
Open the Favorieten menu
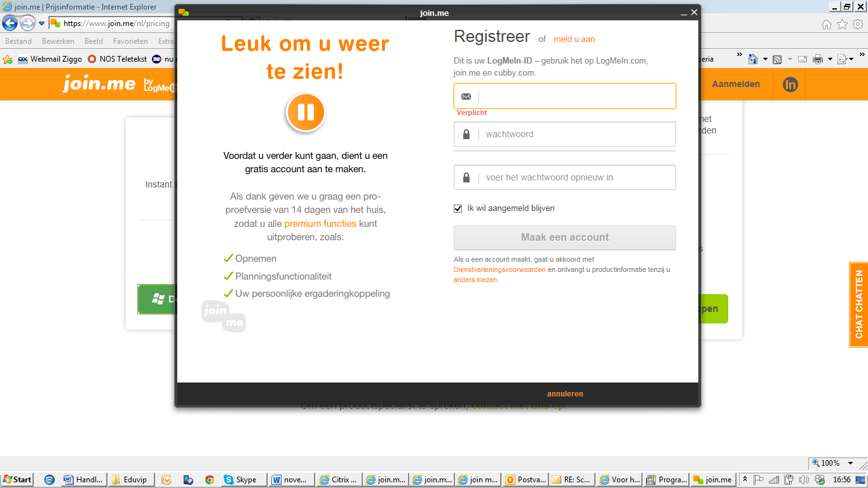coord(130,41)
